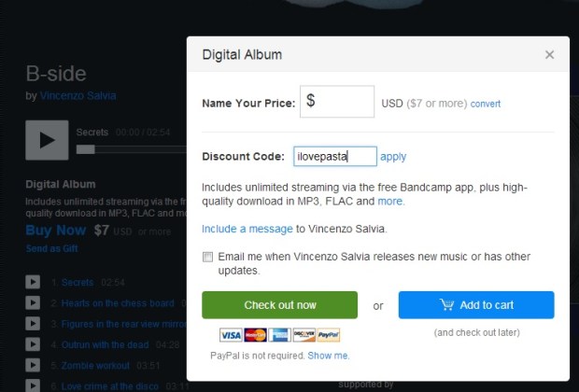Open the Vincenzo Salvia artist link
This screenshot has height=392, width=579.
(x=78, y=95)
